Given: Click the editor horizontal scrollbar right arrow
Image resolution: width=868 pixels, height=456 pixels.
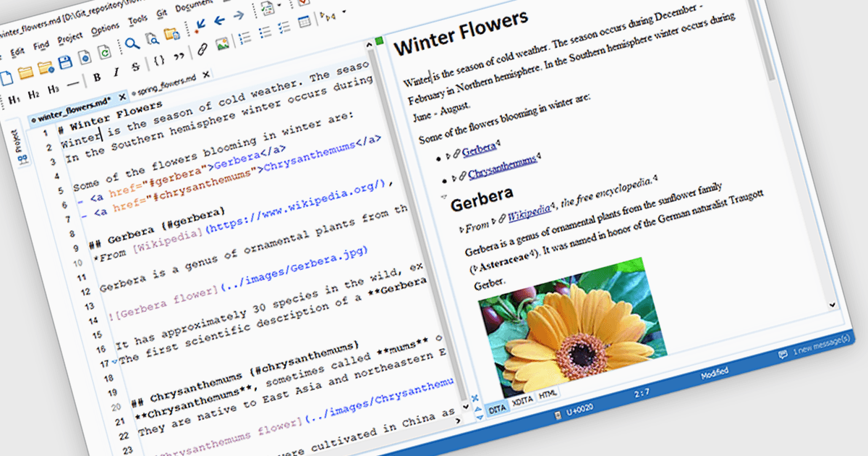Looking at the screenshot, I should pyautogui.click(x=458, y=421).
